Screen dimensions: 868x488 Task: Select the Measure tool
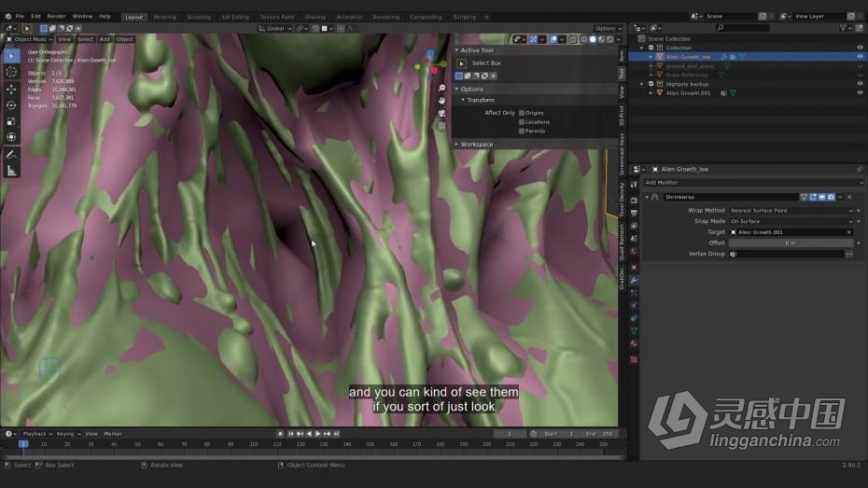[x=11, y=171]
